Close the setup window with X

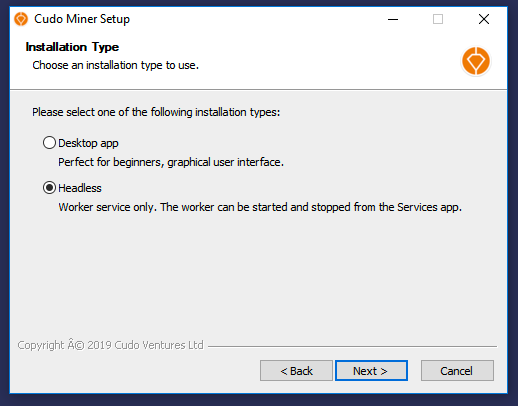[x=484, y=19]
